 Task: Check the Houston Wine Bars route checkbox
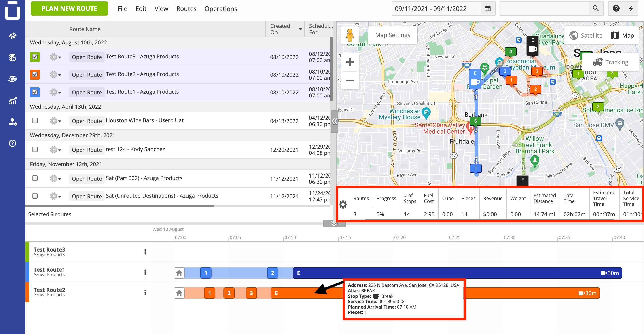[x=35, y=121]
